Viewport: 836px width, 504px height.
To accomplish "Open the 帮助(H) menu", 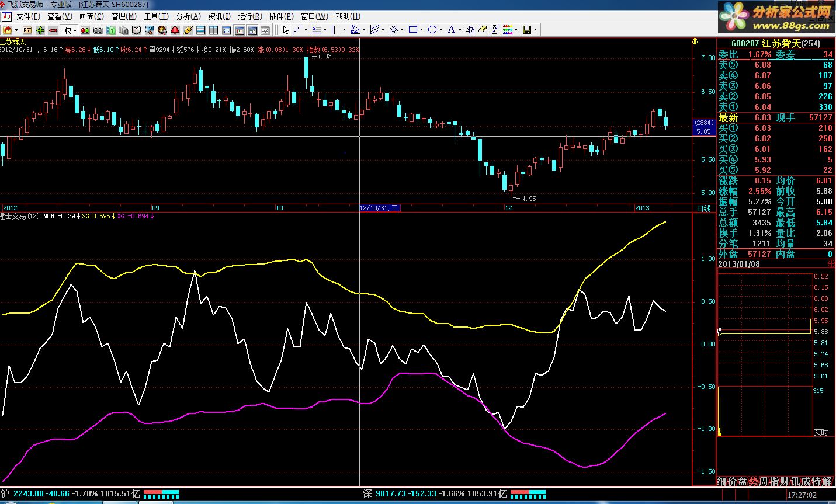I will pyautogui.click(x=348, y=16).
